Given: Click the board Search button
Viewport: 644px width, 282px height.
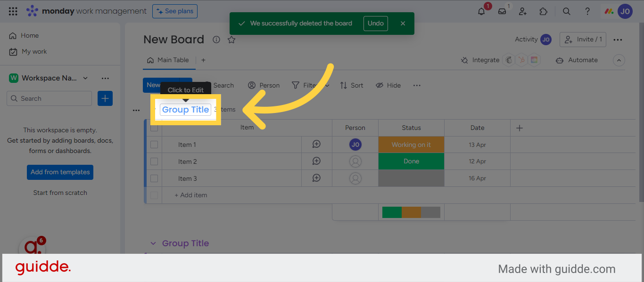Looking at the screenshot, I should 220,85.
